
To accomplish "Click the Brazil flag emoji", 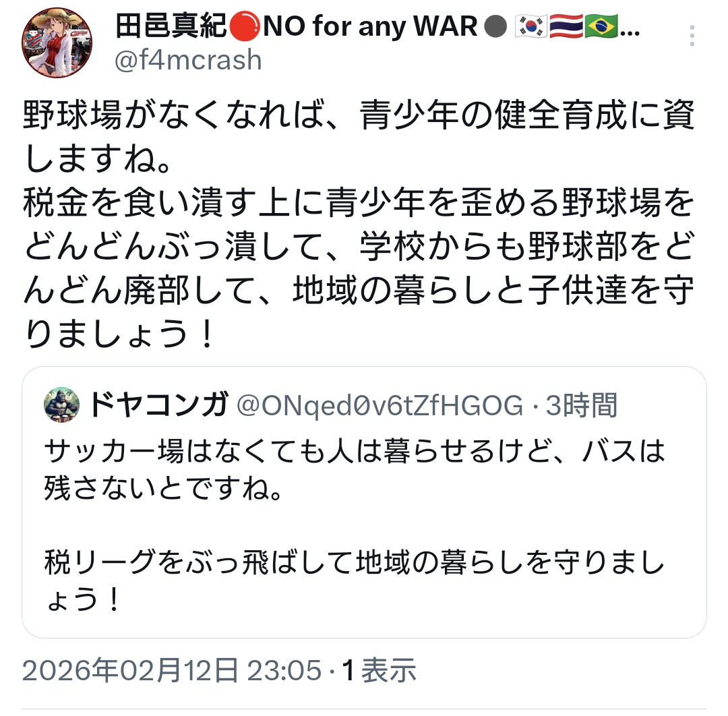I will click(601, 26).
